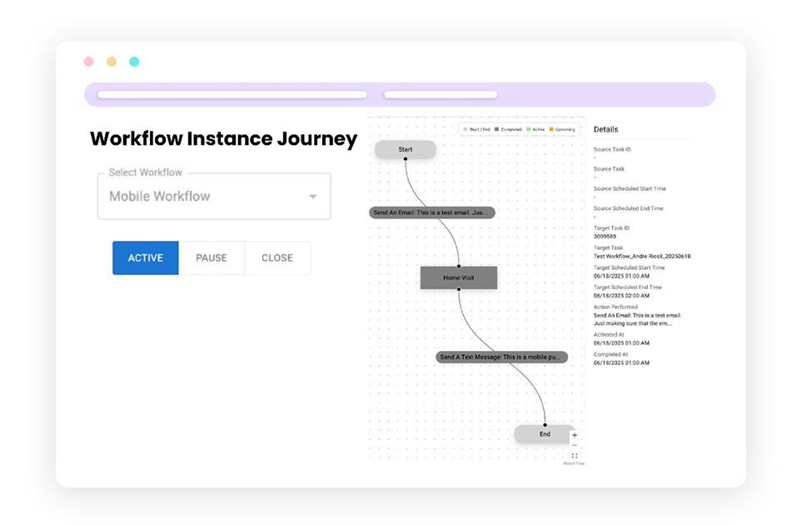Click the Action Performed description text
Viewport: 812px width, 525px height.
click(637, 319)
